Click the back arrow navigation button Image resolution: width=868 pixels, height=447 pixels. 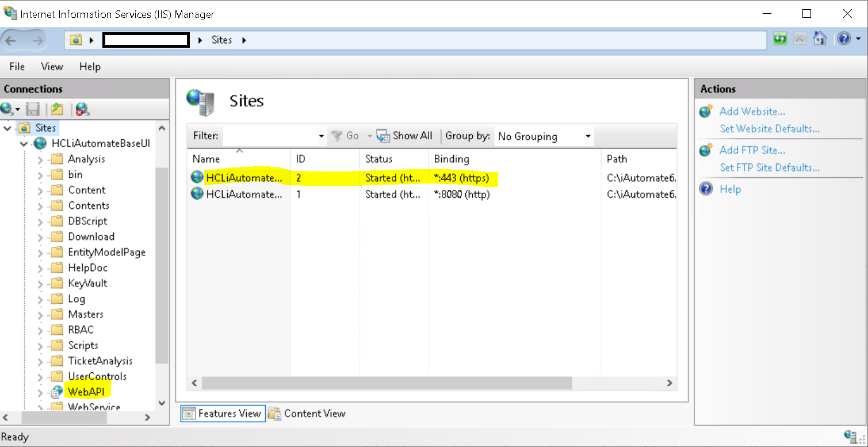(x=12, y=40)
